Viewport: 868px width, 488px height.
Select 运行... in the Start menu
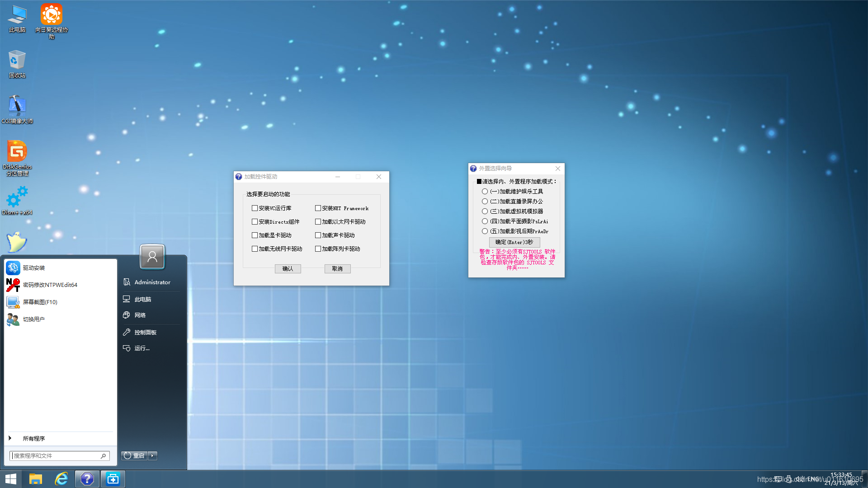point(142,348)
